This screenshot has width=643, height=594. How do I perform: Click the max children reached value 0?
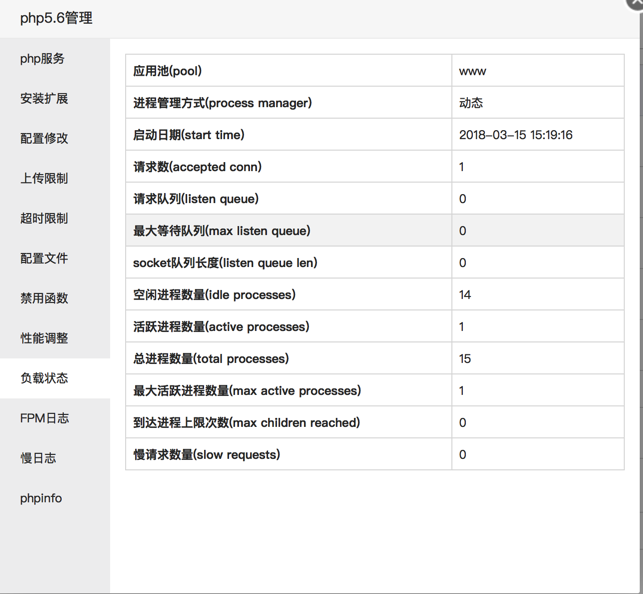(x=463, y=423)
